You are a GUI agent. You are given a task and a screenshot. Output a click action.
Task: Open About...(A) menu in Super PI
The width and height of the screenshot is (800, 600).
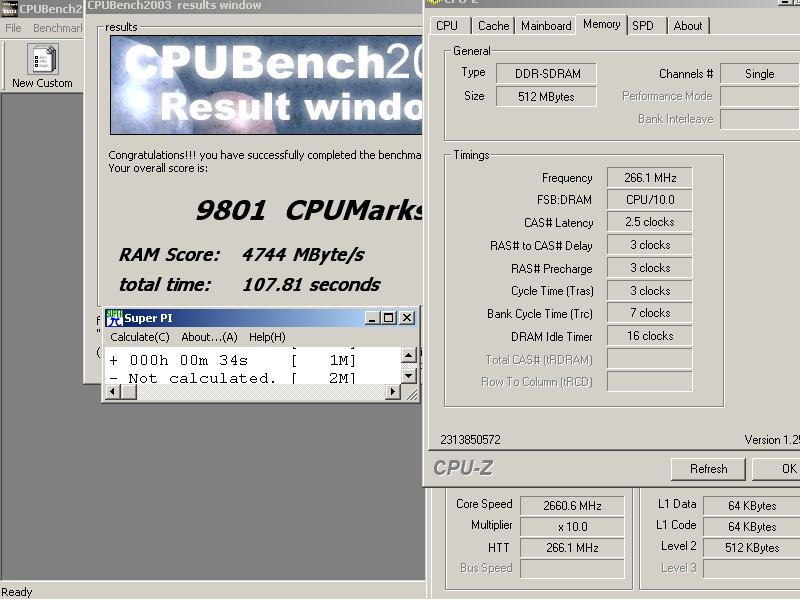click(x=209, y=337)
